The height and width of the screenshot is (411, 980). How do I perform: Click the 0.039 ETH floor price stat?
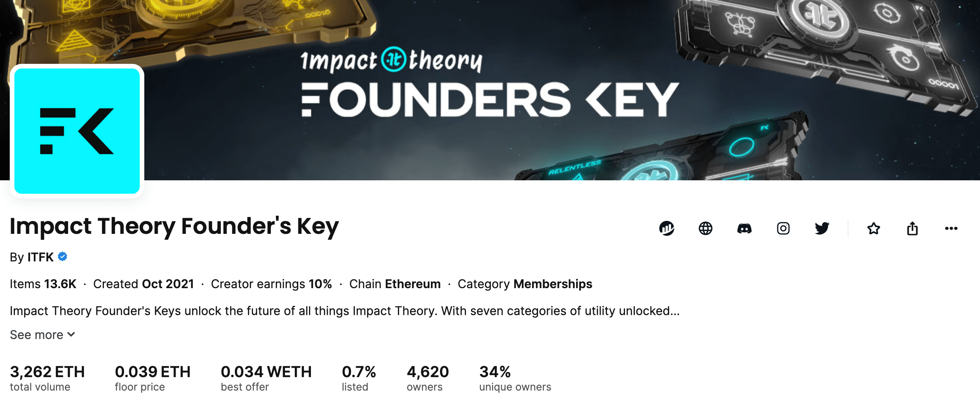click(153, 377)
